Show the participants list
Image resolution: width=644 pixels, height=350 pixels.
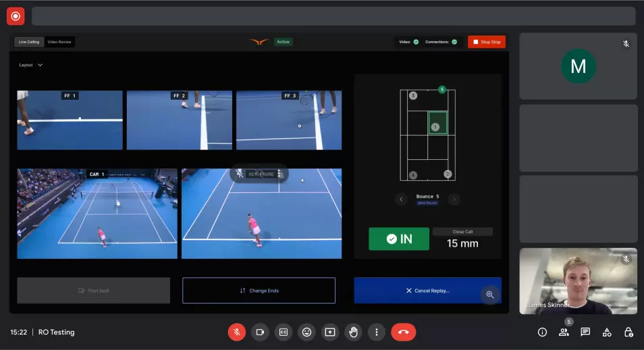coord(564,332)
